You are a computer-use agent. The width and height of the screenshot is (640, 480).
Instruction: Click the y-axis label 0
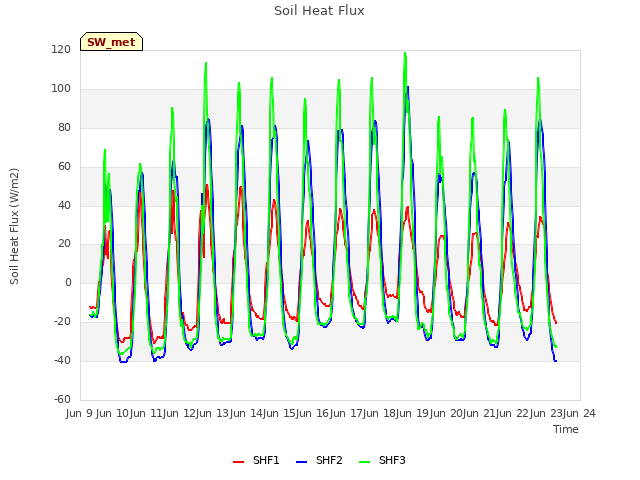tap(68, 282)
